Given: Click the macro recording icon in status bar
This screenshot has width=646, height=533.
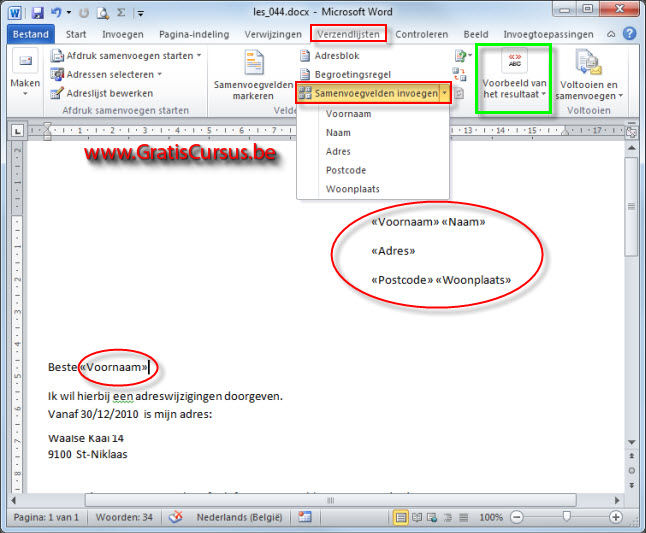Looking at the screenshot, I should coord(305,517).
